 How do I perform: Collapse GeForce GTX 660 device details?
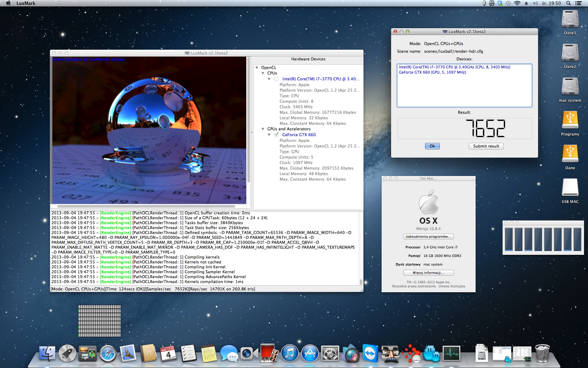point(269,135)
